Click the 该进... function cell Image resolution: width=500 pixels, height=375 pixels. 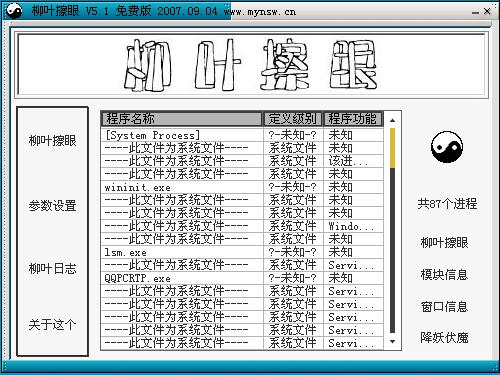[353, 161]
